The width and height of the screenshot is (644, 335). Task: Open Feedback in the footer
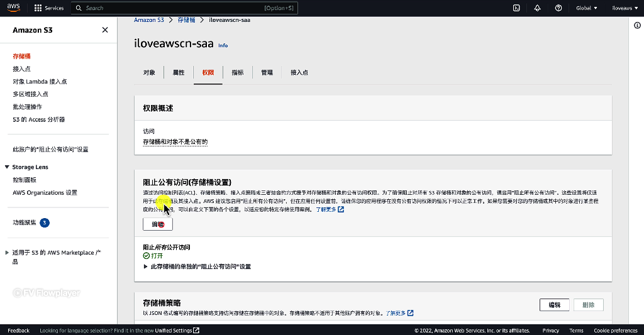[18, 331]
